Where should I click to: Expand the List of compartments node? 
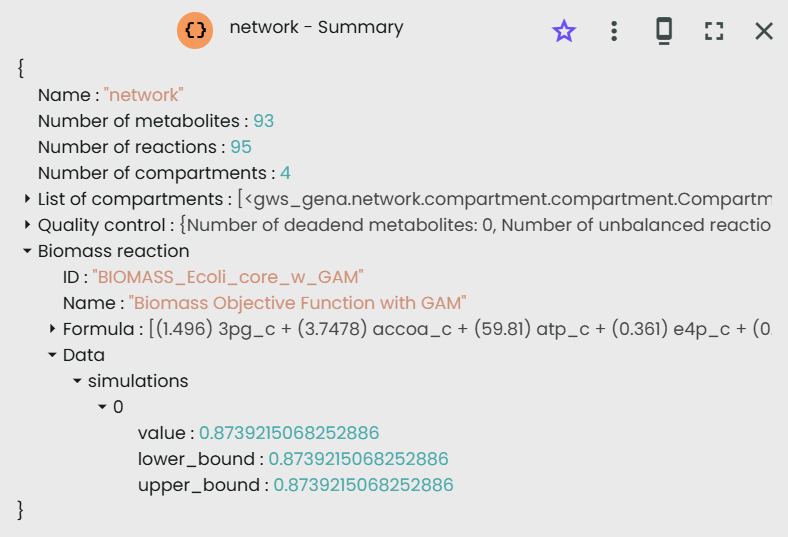click(x=27, y=199)
